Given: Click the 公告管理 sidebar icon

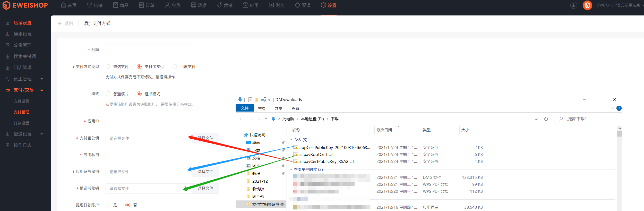Looking at the screenshot, I should point(8,45).
